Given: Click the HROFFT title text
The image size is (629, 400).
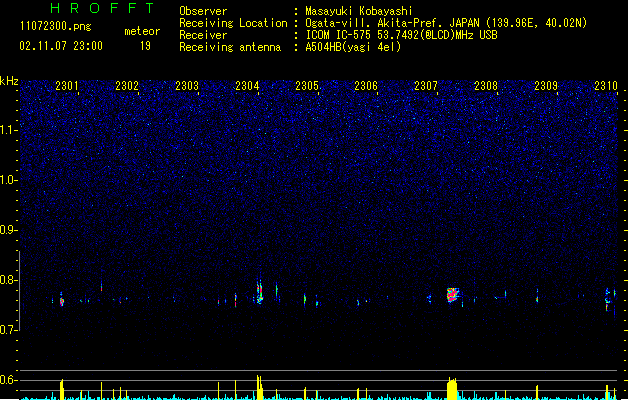Looking at the screenshot, I should coord(103,8).
